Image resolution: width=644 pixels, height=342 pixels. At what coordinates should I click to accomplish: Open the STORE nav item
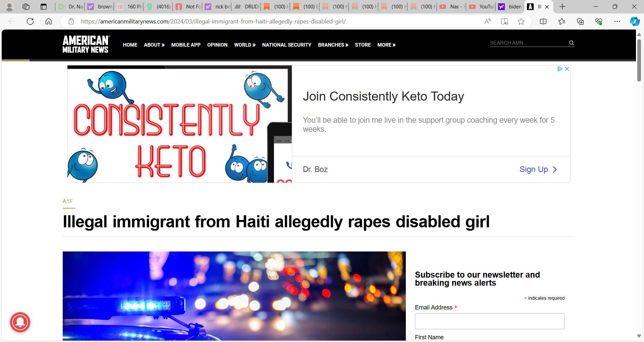coord(363,45)
